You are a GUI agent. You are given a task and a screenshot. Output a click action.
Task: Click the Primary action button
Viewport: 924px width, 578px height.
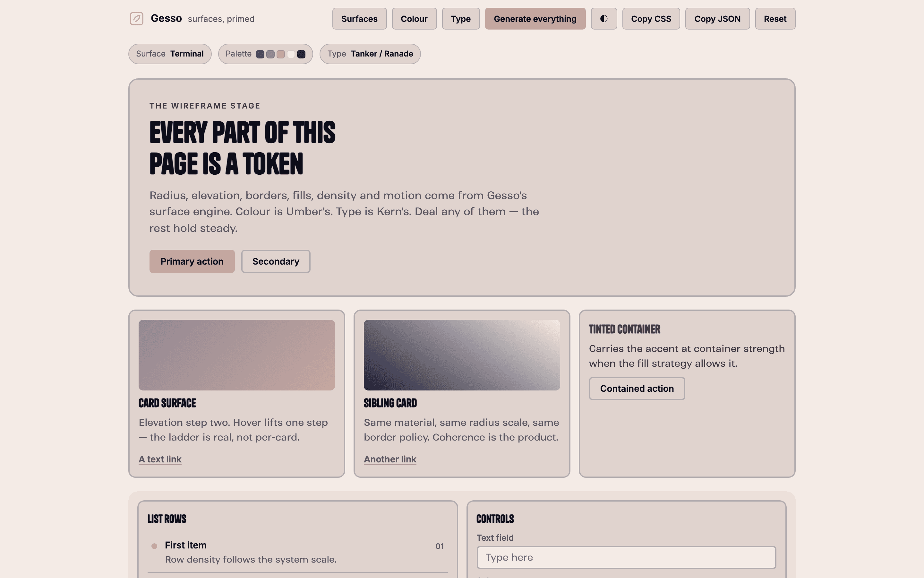[x=192, y=261]
